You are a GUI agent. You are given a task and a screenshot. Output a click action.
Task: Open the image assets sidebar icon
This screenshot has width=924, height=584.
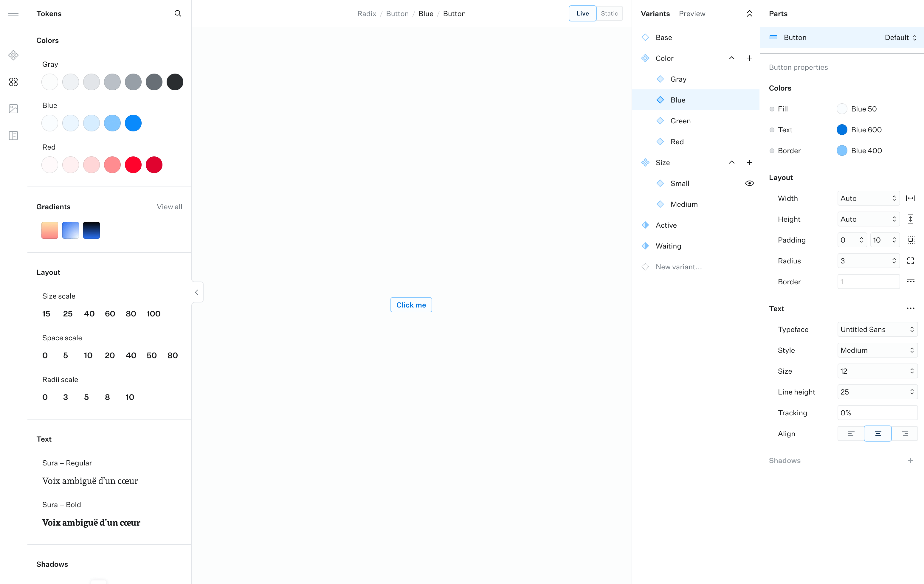click(x=13, y=109)
